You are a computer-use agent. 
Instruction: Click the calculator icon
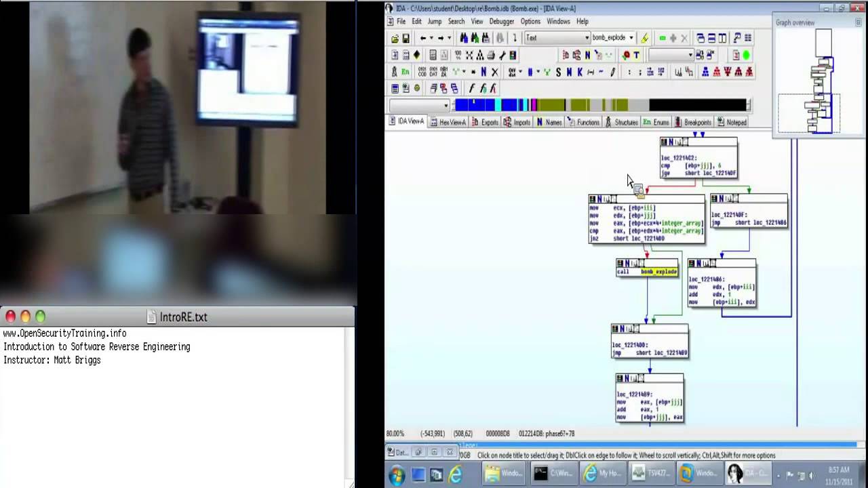pyautogui.click(x=433, y=56)
